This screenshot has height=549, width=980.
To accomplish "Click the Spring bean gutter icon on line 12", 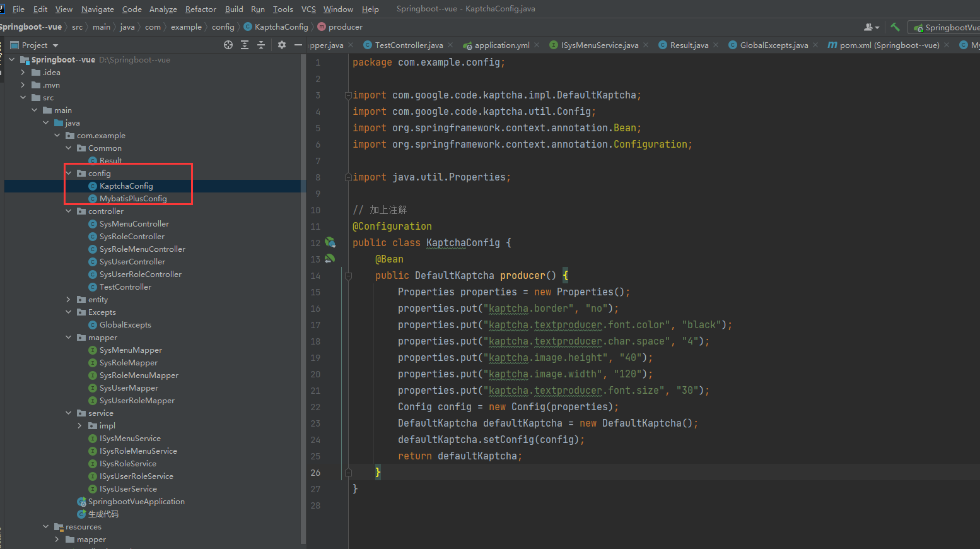I will pos(330,242).
